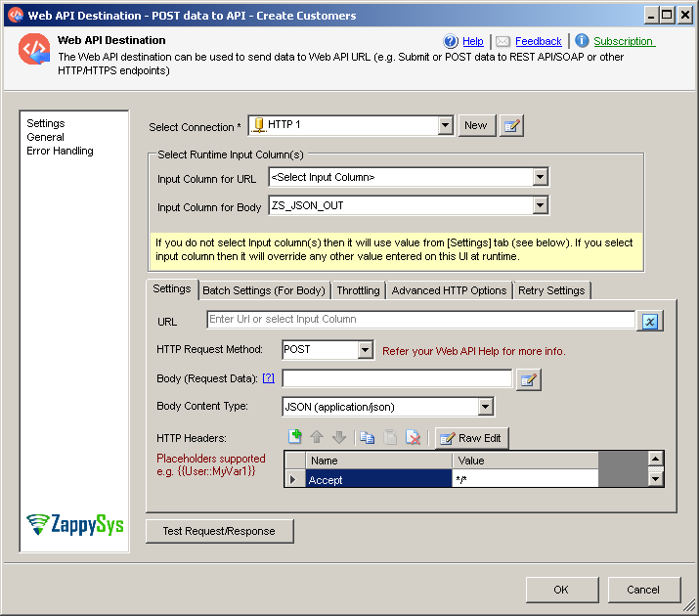
Task: Select Error Handling in the left panel
Action: click(x=61, y=152)
